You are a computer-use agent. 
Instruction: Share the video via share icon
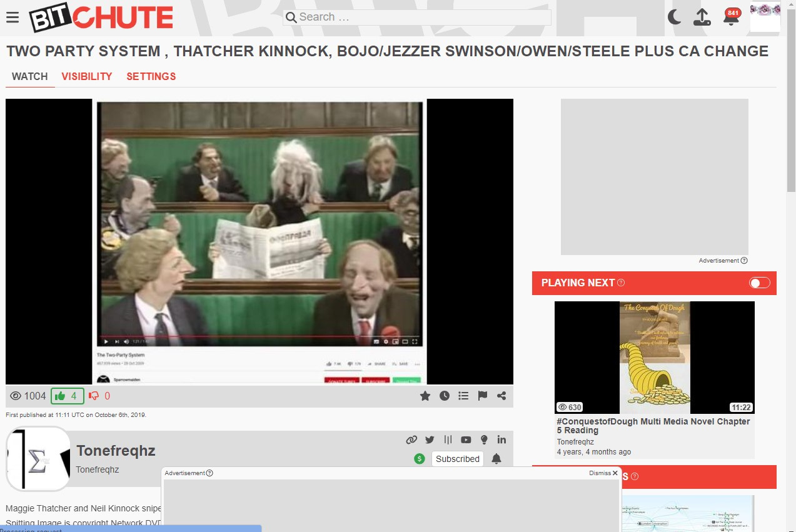501,396
